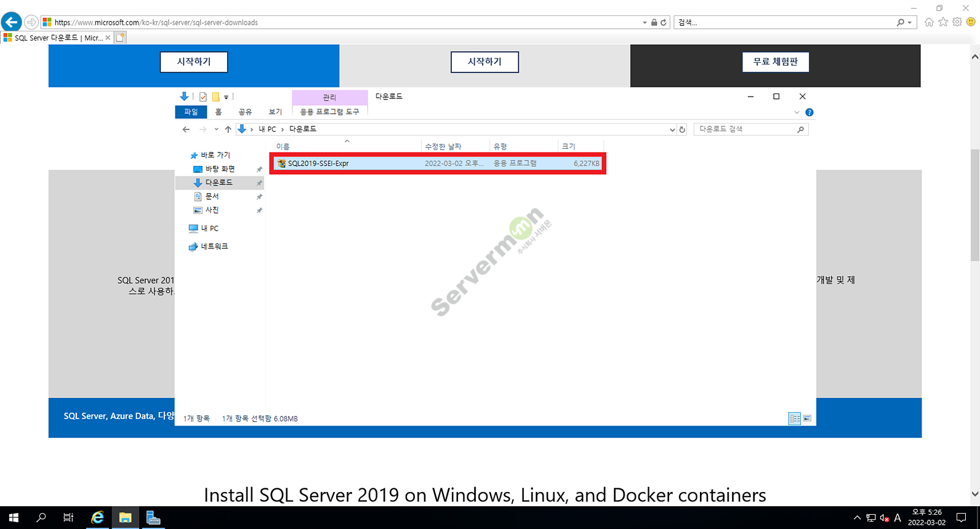Select 네트워크 in navigation pane
The width and height of the screenshot is (980, 529).
click(x=214, y=246)
